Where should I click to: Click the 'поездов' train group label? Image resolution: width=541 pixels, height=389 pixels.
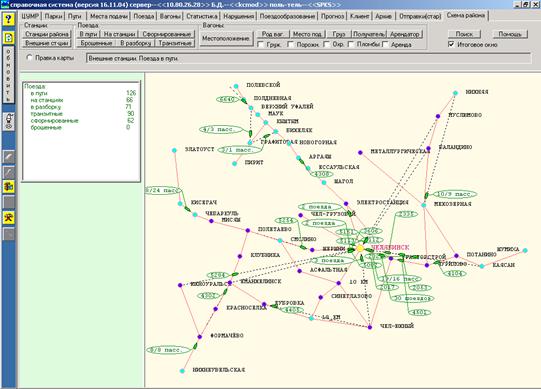[412, 298]
